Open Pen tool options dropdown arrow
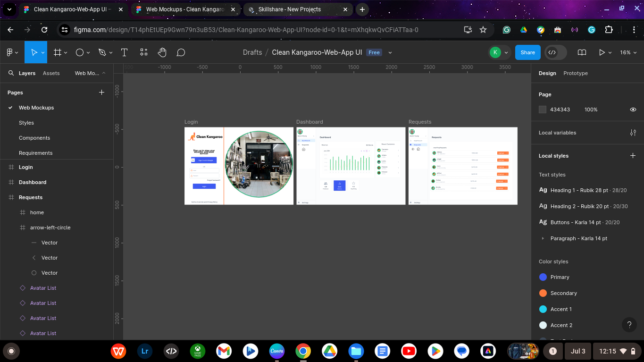 click(x=111, y=53)
